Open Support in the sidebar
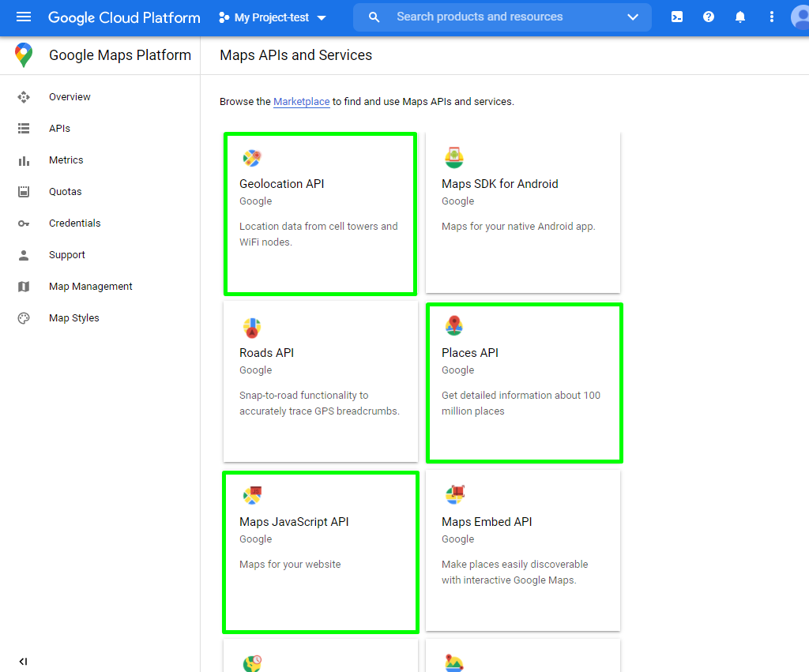Image resolution: width=809 pixels, height=672 pixels. pyautogui.click(x=67, y=255)
